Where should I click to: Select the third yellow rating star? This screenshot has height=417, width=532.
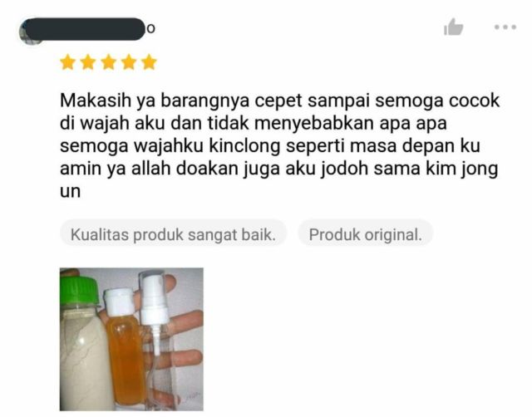pyautogui.click(x=109, y=62)
